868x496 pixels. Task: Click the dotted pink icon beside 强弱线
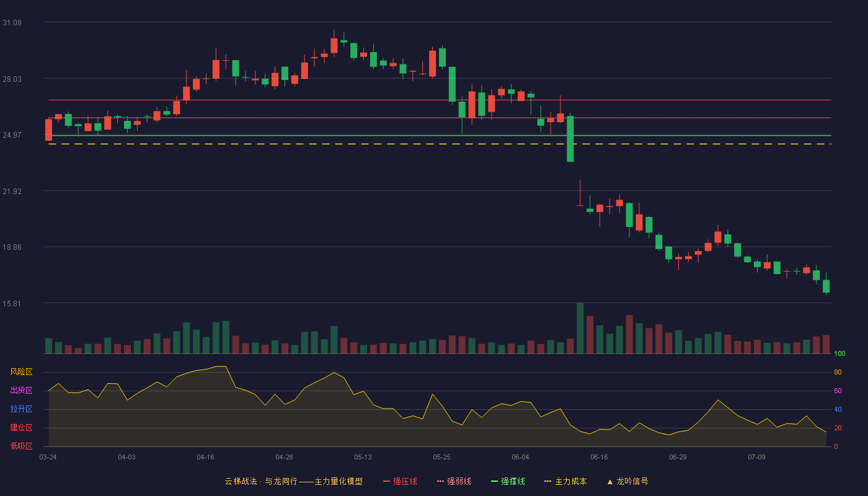click(440, 482)
